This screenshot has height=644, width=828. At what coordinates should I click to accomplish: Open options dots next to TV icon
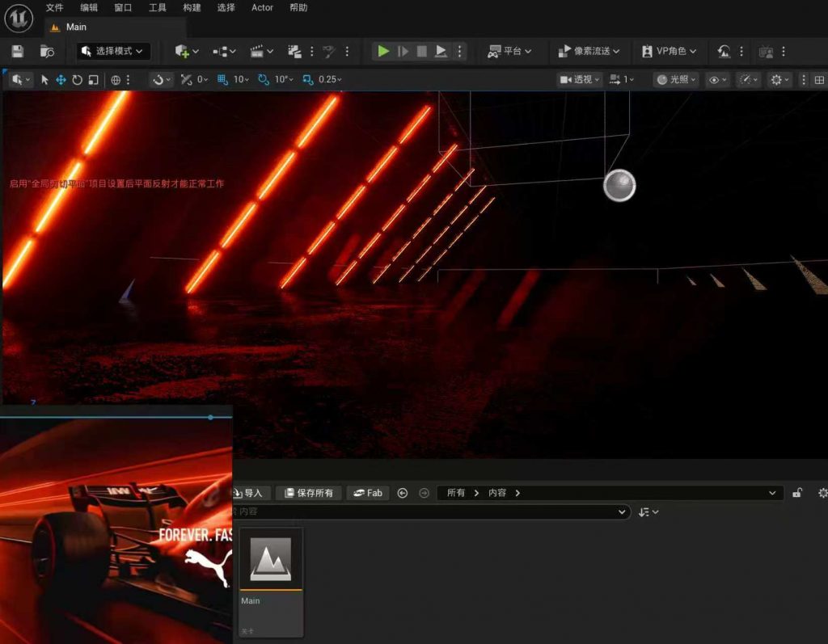coord(784,51)
